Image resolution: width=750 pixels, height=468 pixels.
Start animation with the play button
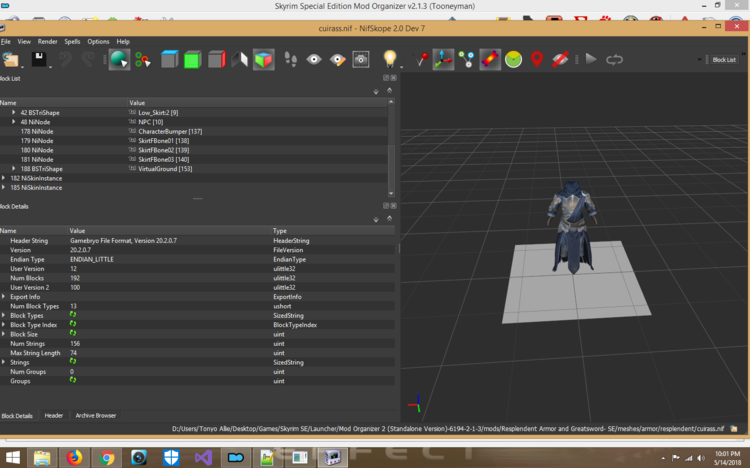(591, 59)
